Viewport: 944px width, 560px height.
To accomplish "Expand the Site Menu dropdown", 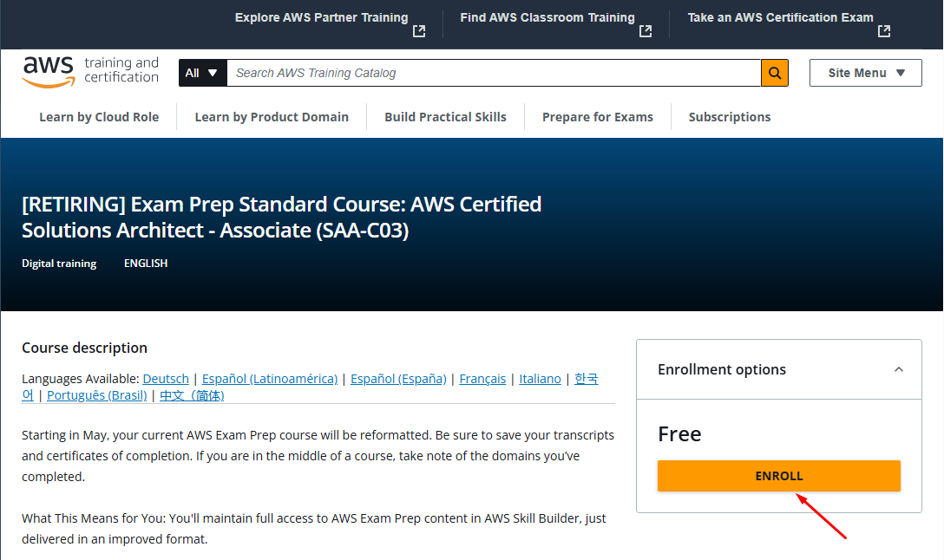I will point(865,73).
